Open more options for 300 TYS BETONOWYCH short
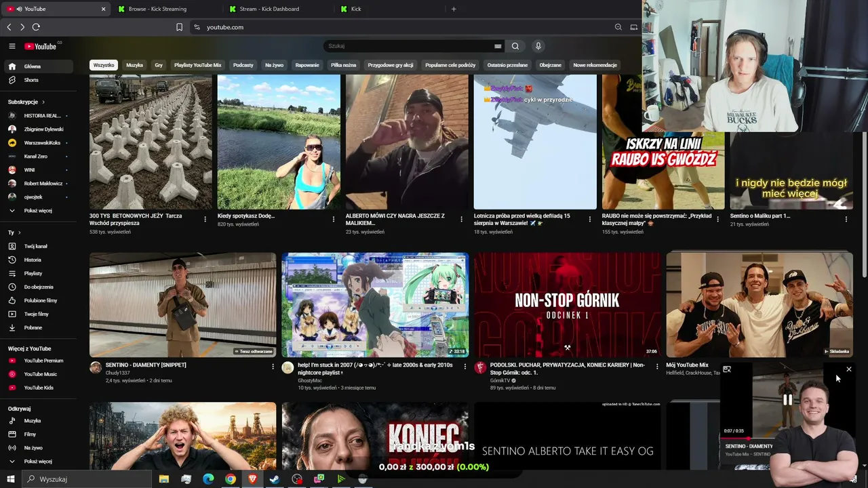Viewport: 868px width, 488px height. point(205,219)
